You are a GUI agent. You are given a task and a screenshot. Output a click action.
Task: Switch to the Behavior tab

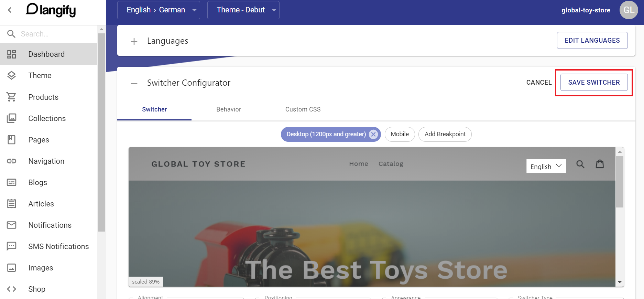229,109
